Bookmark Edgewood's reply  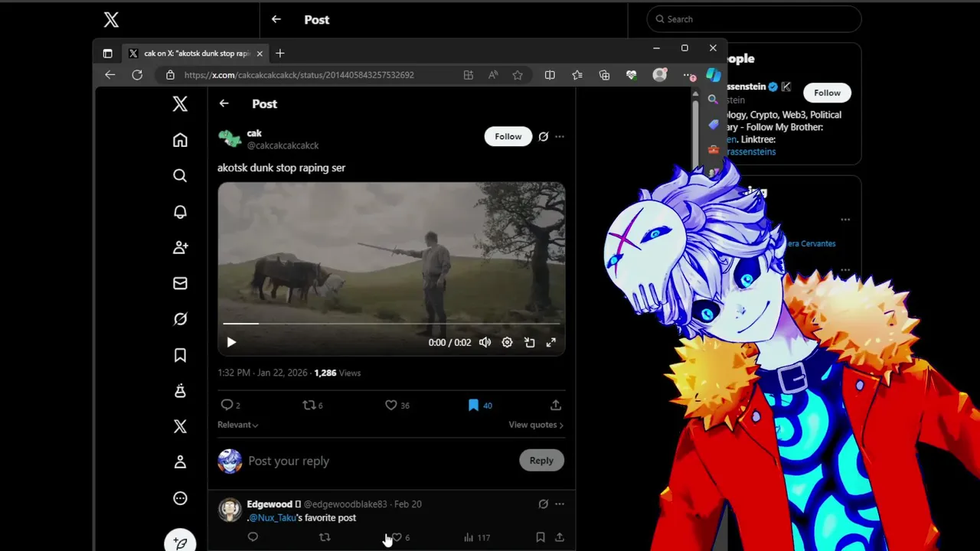tap(541, 537)
